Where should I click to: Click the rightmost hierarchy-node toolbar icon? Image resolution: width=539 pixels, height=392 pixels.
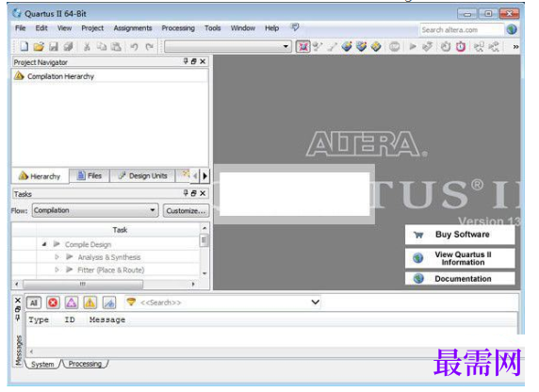[x=494, y=46]
